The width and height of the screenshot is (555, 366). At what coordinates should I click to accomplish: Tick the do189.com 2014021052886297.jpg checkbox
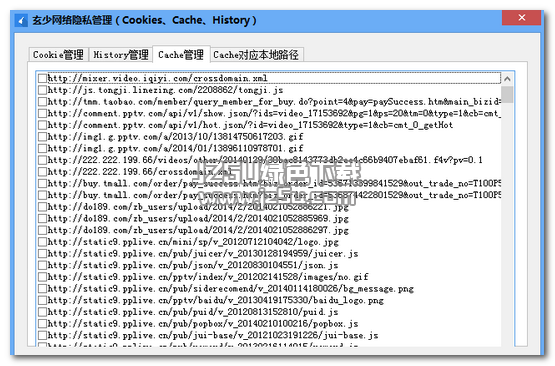(42, 230)
